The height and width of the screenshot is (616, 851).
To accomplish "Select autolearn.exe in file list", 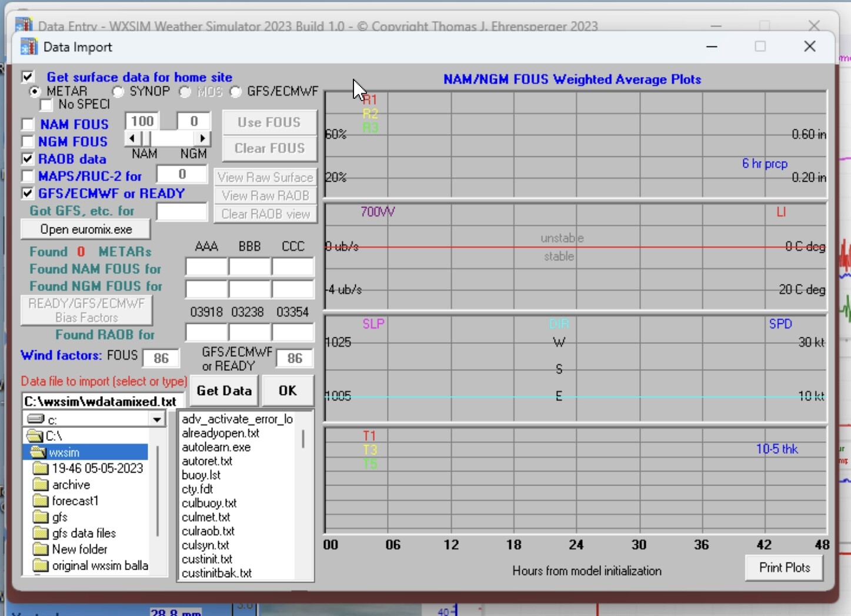I will click(216, 447).
